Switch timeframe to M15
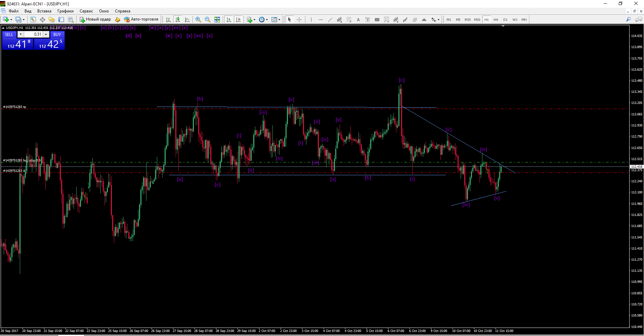 (468, 20)
